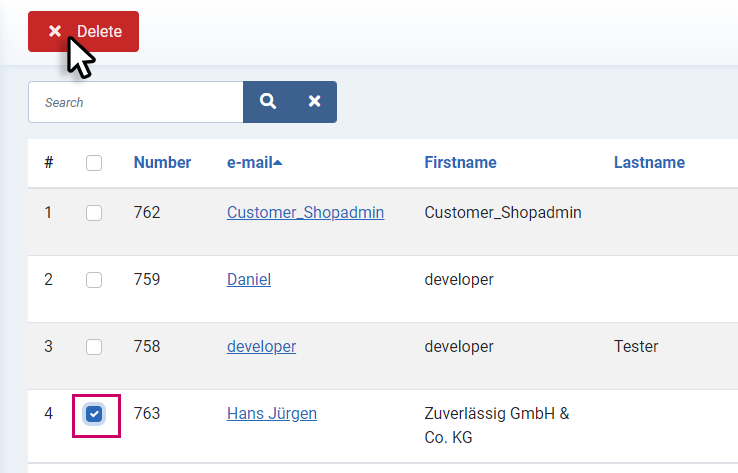Click the number cell '758'
The image size is (738, 473).
pyautogui.click(x=147, y=347)
